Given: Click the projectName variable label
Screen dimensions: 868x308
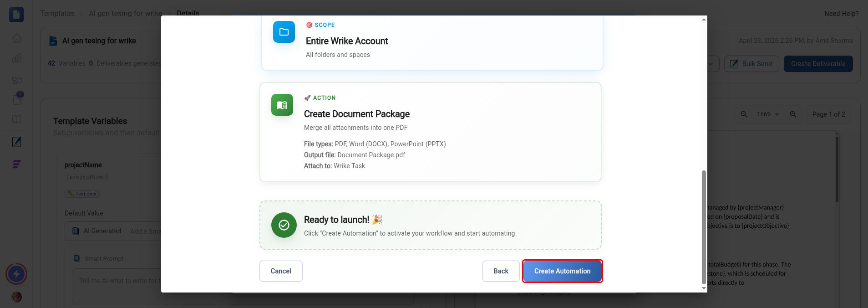Looking at the screenshot, I should coord(83,165).
